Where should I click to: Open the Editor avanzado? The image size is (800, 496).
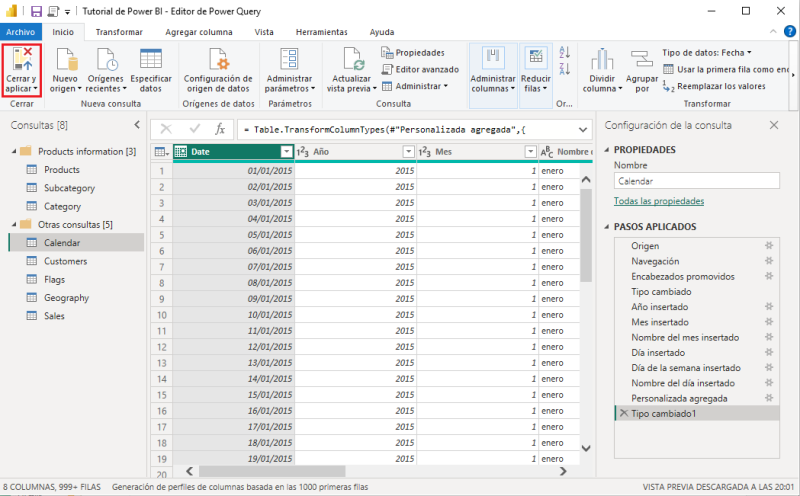420,69
